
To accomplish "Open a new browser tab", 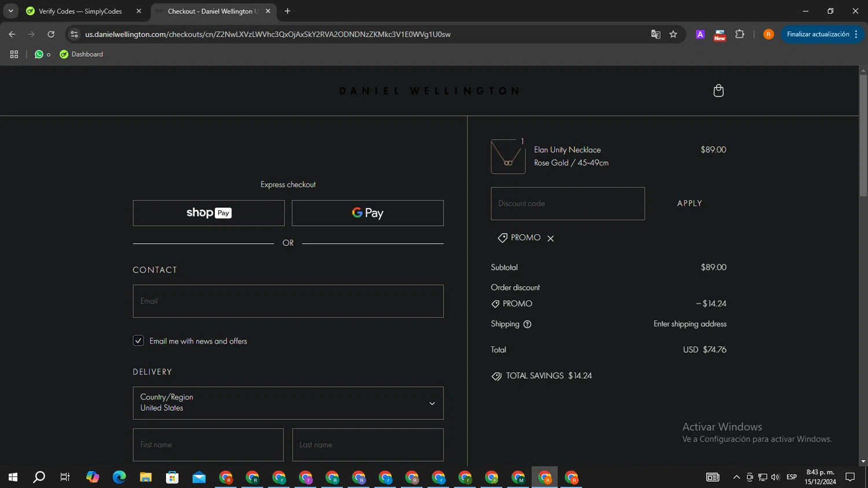I will (288, 11).
